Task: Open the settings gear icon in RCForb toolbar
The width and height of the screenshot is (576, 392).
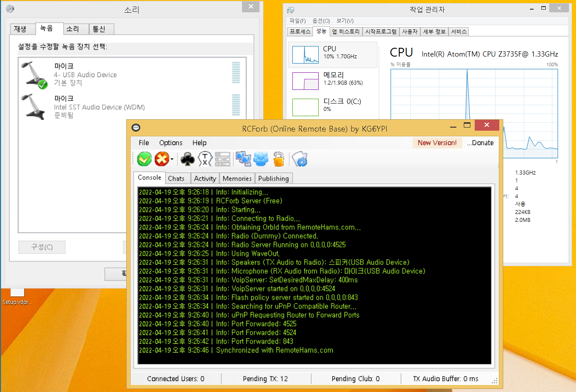Action: (x=299, y=159)
